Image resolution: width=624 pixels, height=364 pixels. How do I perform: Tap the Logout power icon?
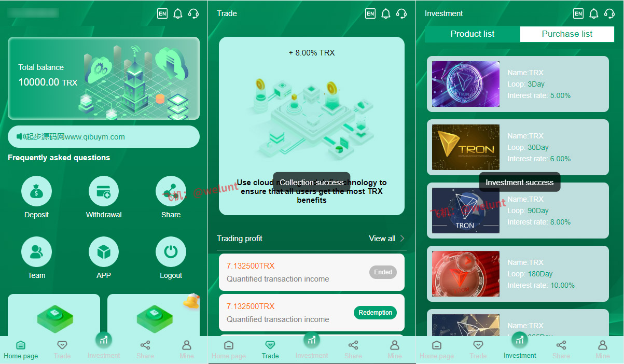[x=171, y=252]
